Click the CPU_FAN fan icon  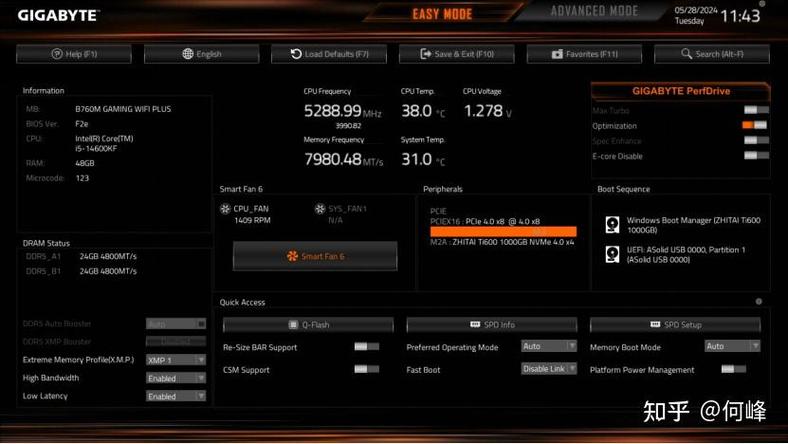pos(225,208)
